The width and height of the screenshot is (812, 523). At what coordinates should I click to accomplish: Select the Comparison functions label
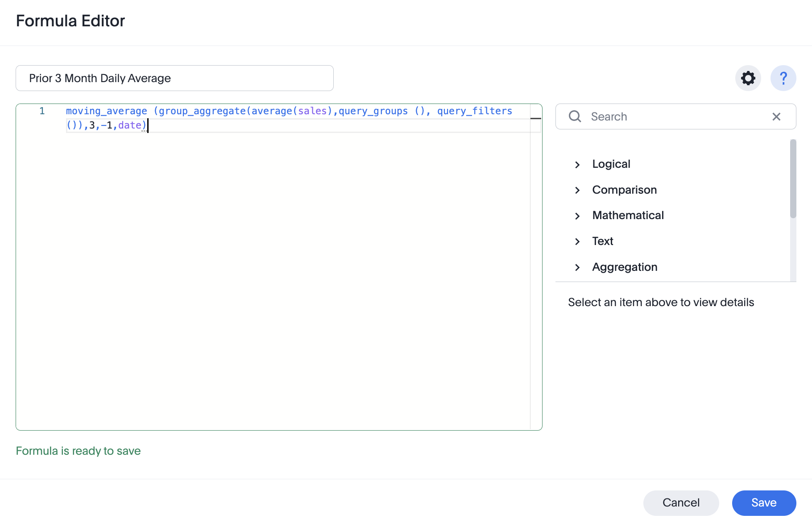click(x=624, y=190)
